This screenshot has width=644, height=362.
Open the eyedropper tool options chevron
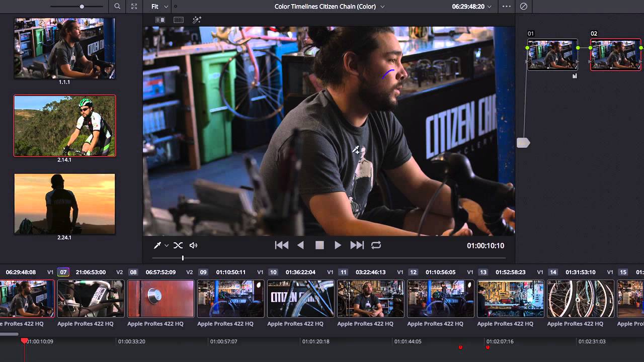point(167,246)
